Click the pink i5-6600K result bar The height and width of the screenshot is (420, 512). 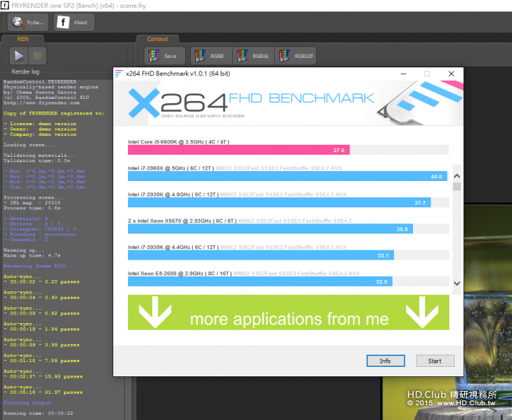click(x=238, y=150)
